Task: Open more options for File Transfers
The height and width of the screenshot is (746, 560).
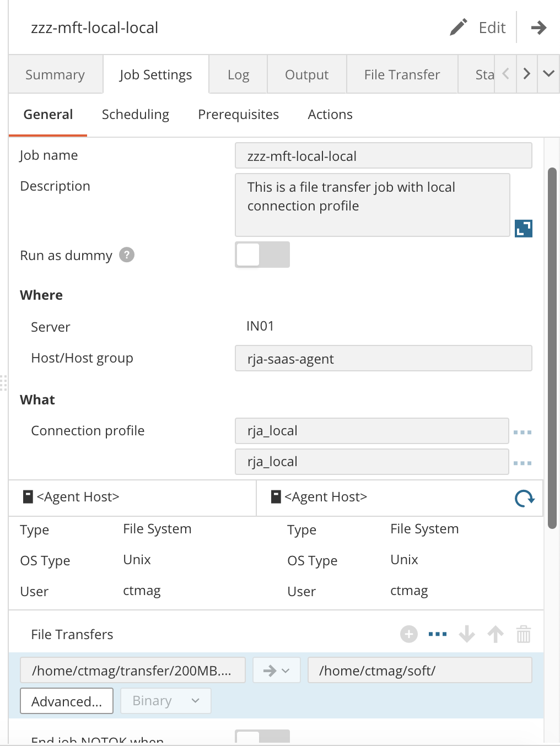Action: click(438, 634)
